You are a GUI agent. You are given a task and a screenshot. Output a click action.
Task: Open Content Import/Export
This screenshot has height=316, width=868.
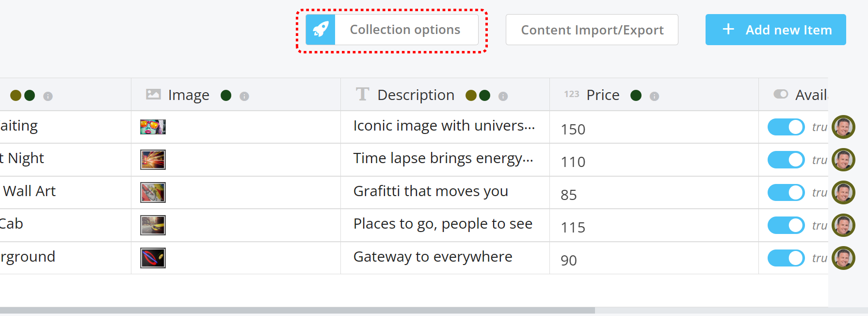[x=592, y=30]
